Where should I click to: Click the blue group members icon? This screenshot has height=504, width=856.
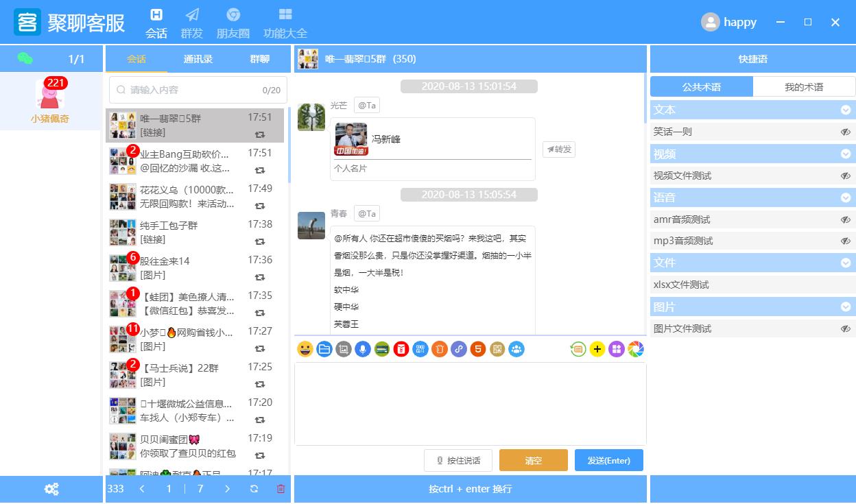(x=516, y=349)
